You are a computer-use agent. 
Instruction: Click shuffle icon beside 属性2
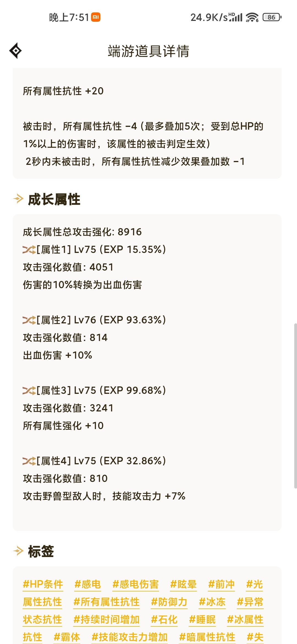click(x=29, y=320)
